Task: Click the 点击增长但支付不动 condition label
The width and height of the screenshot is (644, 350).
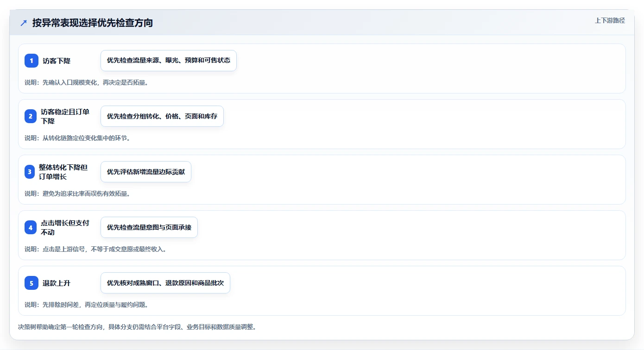Action: (x=65, y=227)
